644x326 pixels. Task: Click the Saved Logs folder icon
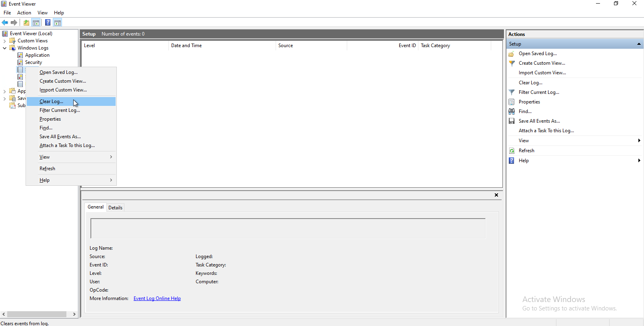(x=12, y=98)
